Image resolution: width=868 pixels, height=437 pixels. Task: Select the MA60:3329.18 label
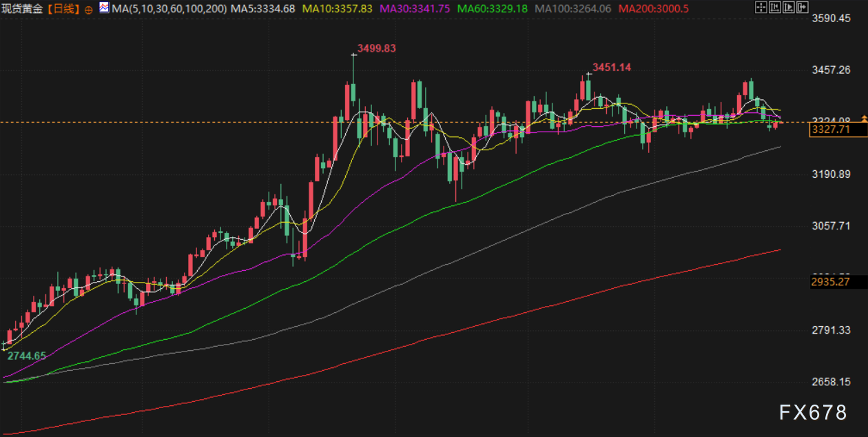493,9
